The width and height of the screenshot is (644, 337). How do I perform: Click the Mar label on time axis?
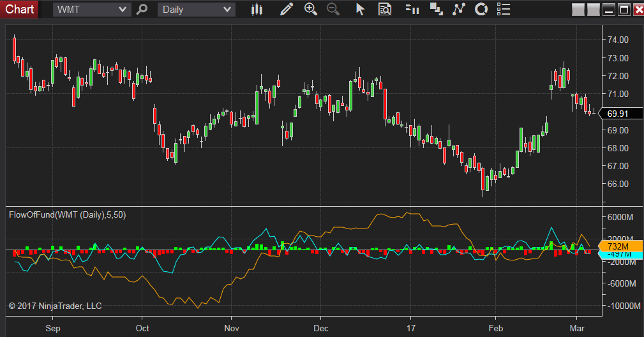point(577,328)
